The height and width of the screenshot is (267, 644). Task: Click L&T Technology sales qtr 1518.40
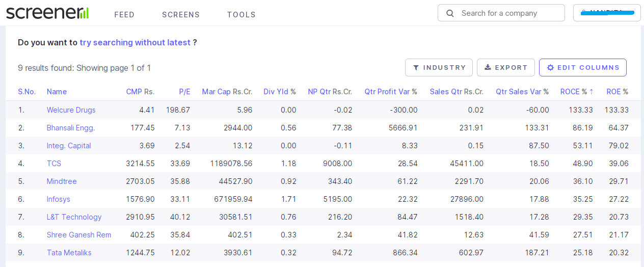[469, 217]
